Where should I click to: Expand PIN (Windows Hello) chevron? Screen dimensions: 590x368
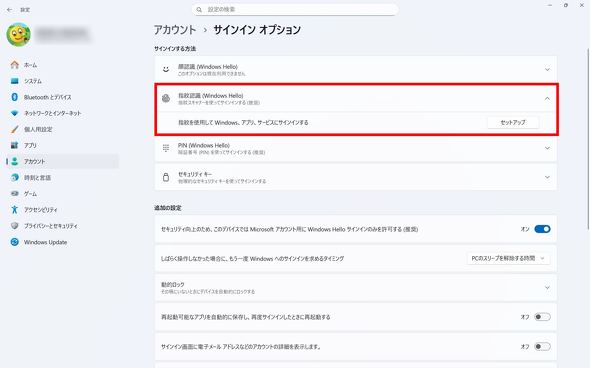coord(547,148)
